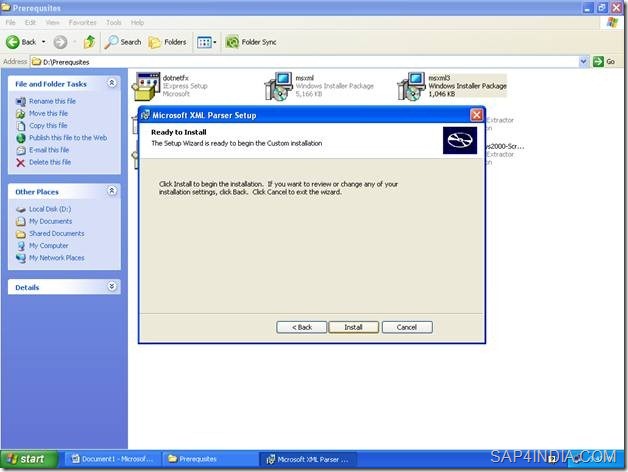Click the Windows flag logo icon
The width and height of the screenshot is (628, 472).
click(612, 22)
